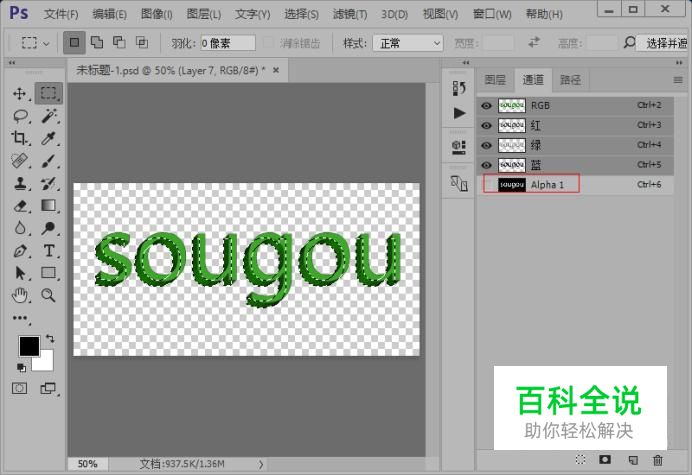Load channel as selection
692x475 pixels.
[x=580, y=460]
